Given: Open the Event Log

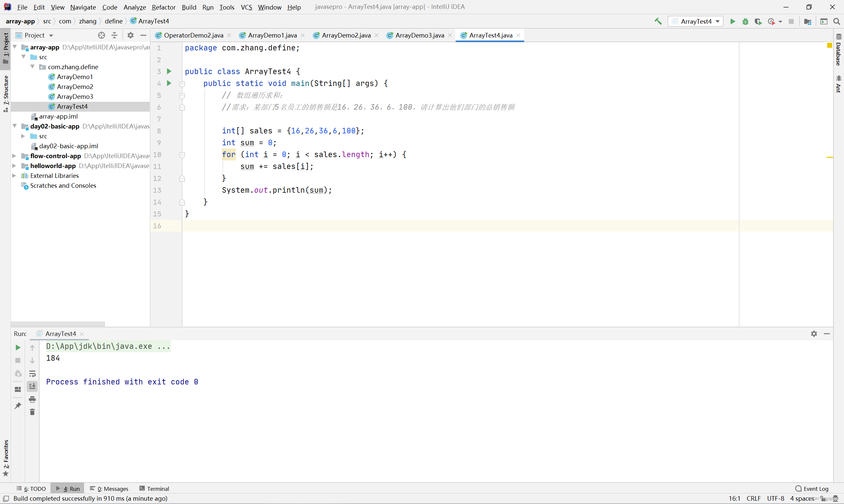Looking at the screenshot, I should (x=812, y=489).
